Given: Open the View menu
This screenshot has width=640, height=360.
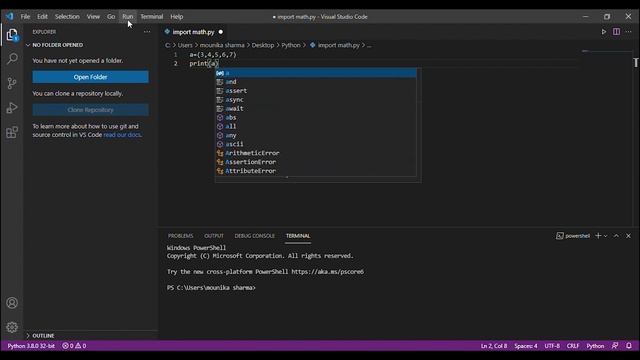Looking at the screenshot, I should click(x=93, y=17).
